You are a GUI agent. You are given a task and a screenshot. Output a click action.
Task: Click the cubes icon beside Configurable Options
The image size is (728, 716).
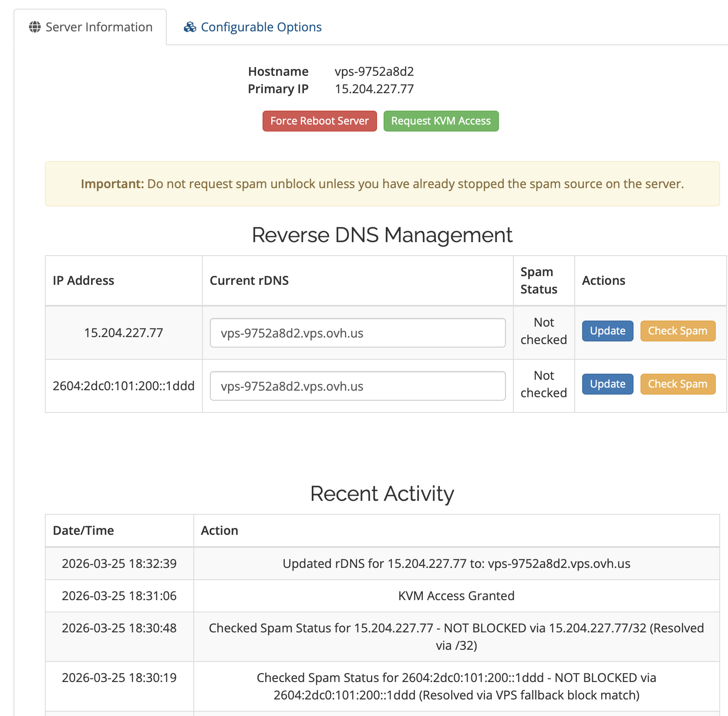click(x=190, y=27)
